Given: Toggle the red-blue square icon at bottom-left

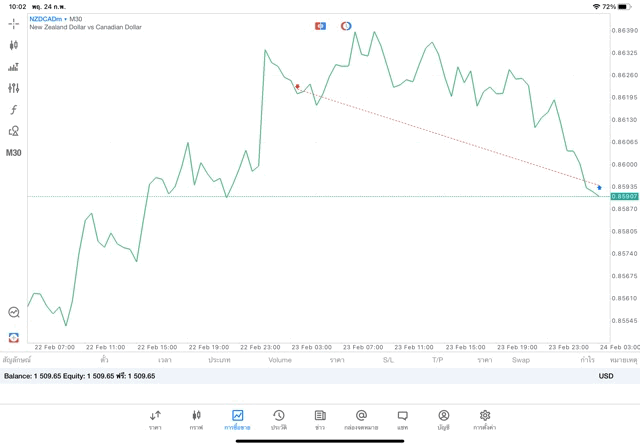Looking at the screenshot, I should click(13, 338).
